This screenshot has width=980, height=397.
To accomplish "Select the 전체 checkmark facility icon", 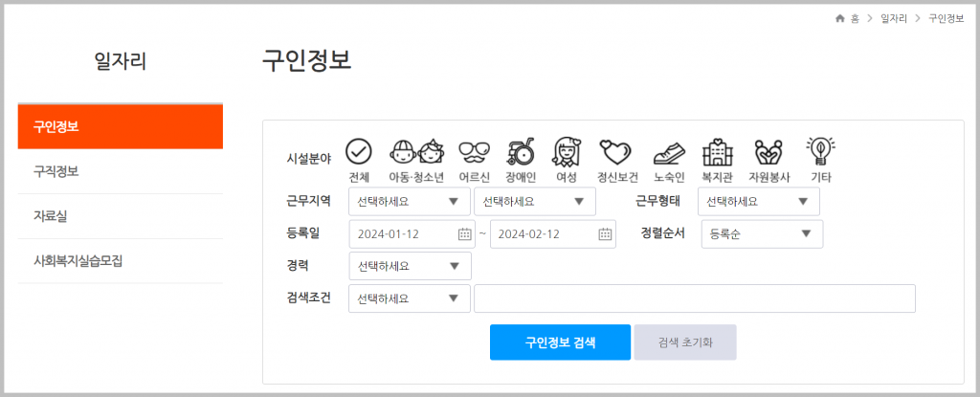I will (x=359, y=151).
